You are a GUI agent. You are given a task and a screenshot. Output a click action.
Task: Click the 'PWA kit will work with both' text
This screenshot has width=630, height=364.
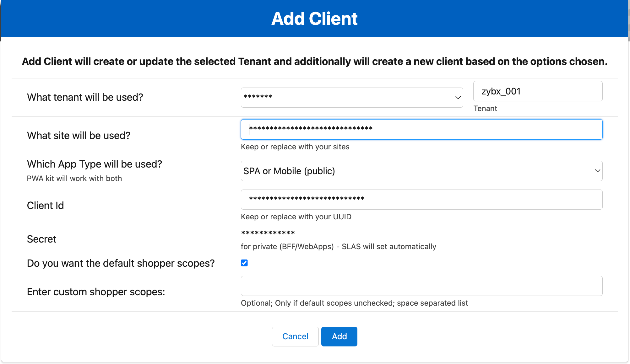pyautogui.click(x=74, y=178)
